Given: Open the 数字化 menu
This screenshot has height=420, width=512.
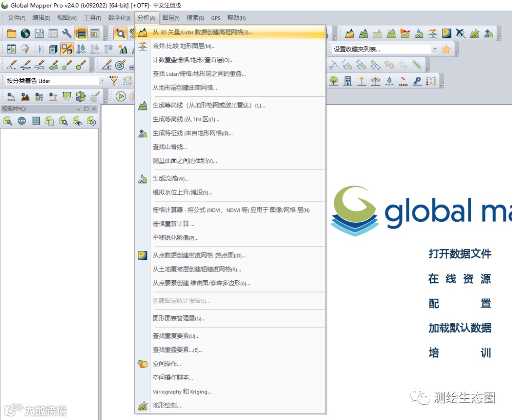Looking at the screenshot, I should (x=119, y=18).
